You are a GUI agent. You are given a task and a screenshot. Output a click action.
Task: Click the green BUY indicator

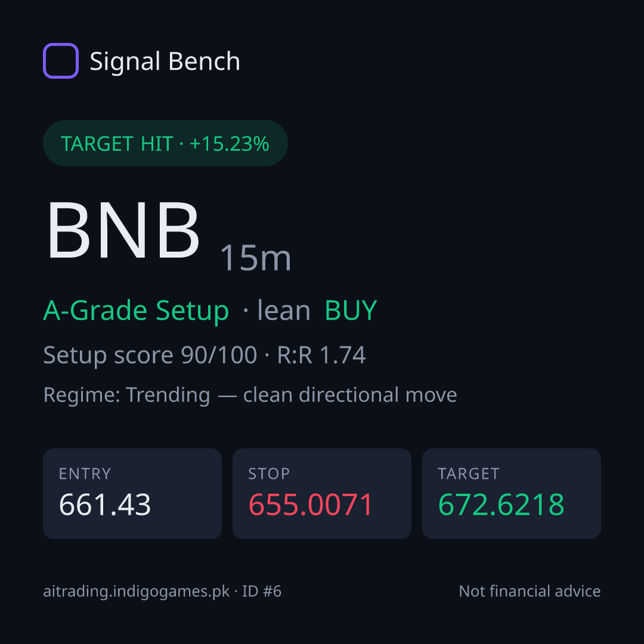pos(351,310)
